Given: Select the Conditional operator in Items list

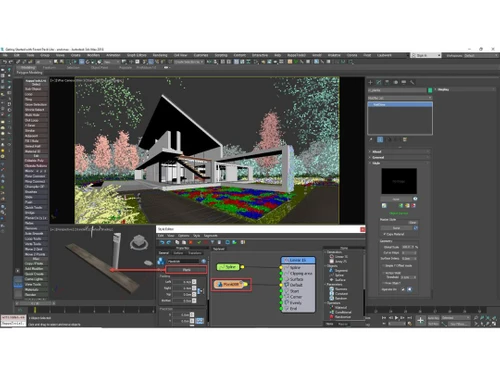Looking at the screenshot, I should (340, 312).
